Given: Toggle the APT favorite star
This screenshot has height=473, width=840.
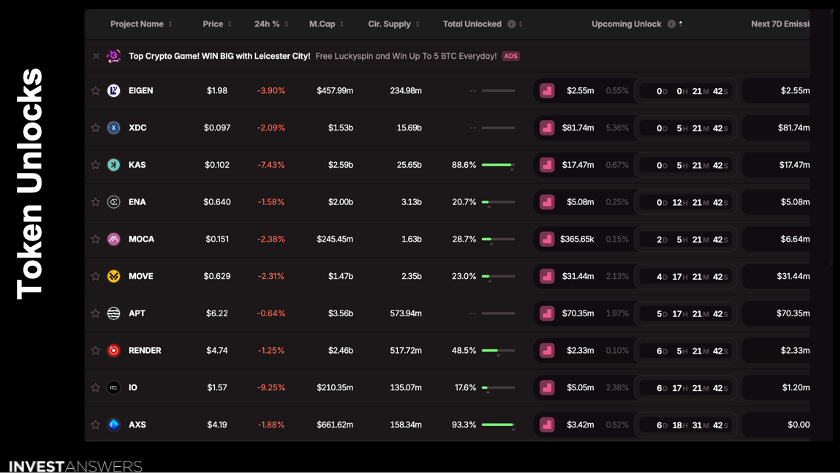Looking at the screenshot, I should [95, 313].
